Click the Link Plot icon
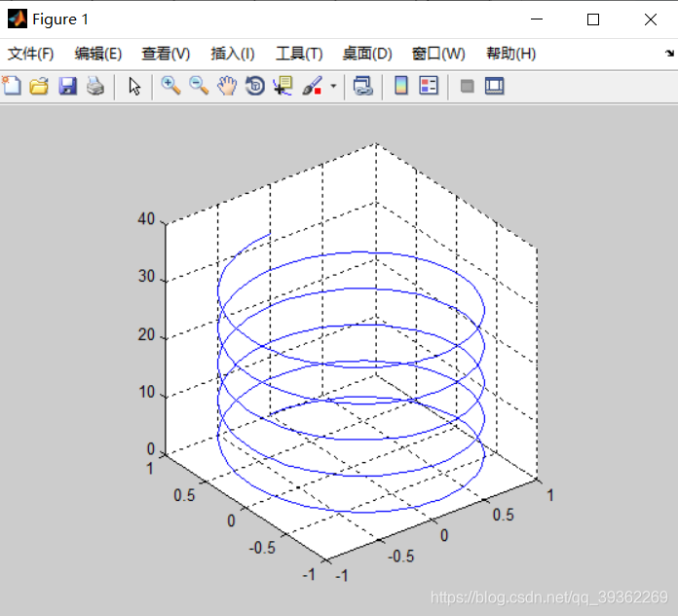 point(362,86)
